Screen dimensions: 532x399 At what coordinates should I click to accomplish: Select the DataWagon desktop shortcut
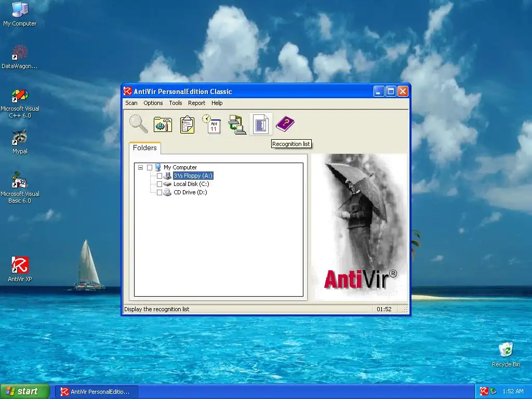20,57
